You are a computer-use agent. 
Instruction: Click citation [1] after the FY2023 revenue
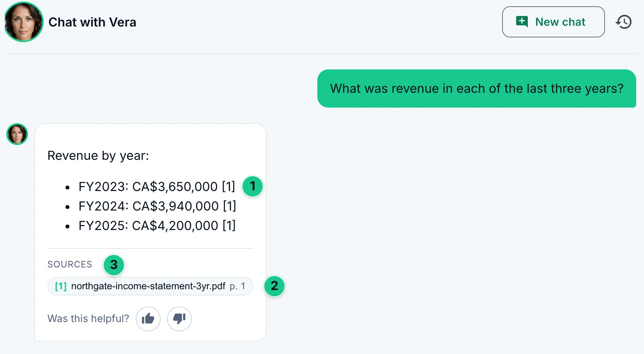click(x=228, y=187)
